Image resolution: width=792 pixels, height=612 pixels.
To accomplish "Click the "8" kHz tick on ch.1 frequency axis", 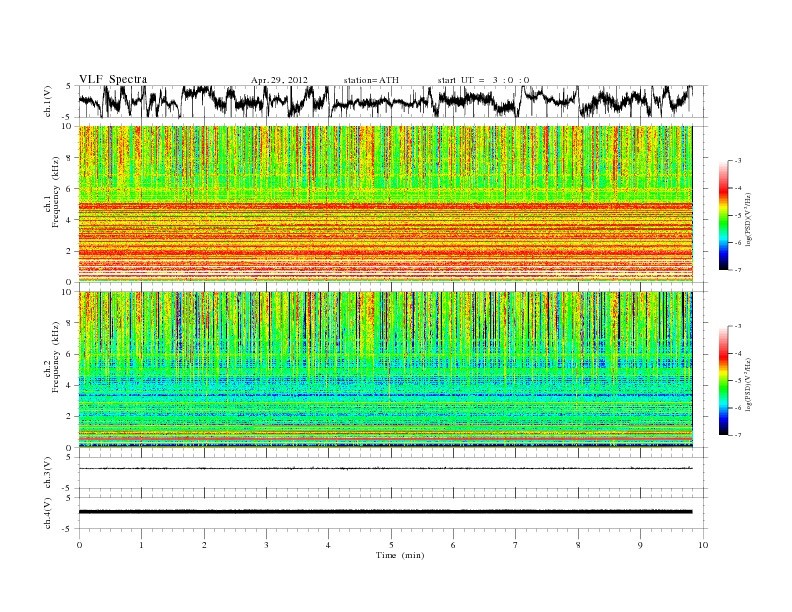I will 69,158.
